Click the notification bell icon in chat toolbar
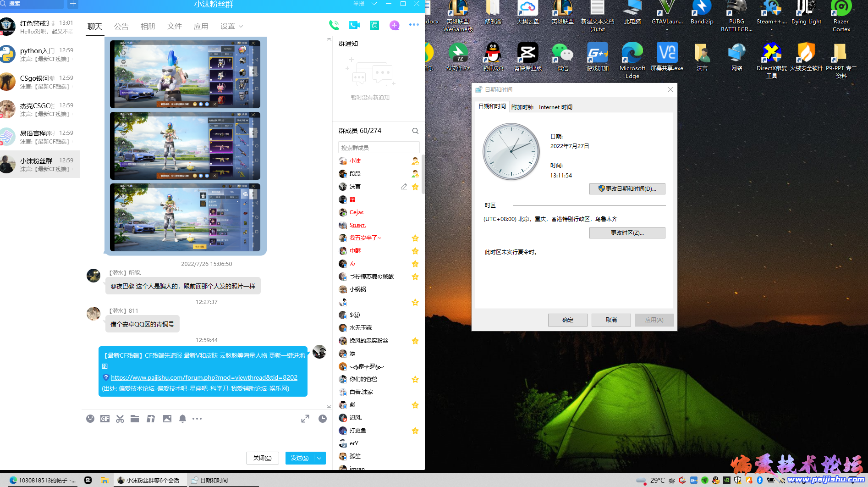Image resolution: width=868 pixels, height=487 pixels. (x=182, y=419)
